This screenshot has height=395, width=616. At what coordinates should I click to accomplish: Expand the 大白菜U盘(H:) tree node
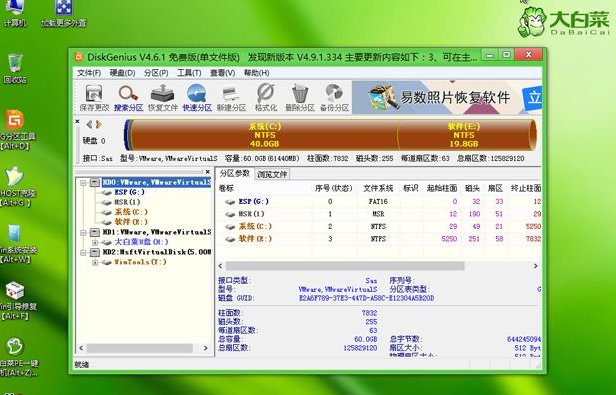95,243
